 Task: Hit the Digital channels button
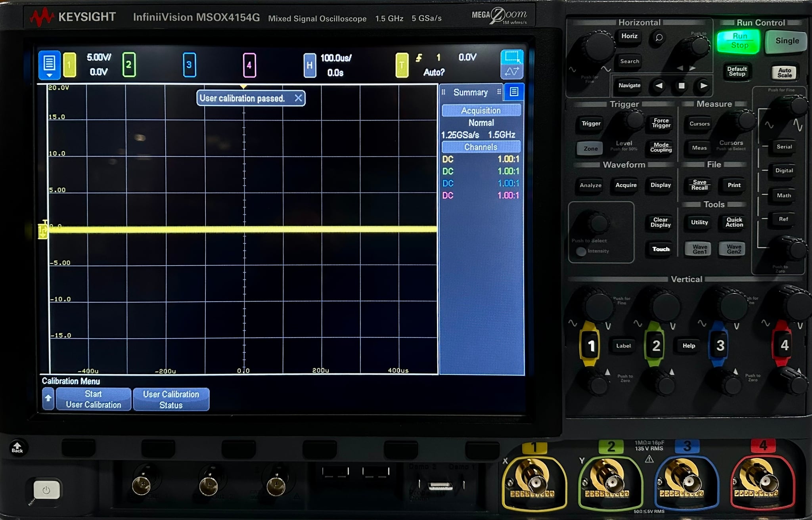tap(784, 170)
